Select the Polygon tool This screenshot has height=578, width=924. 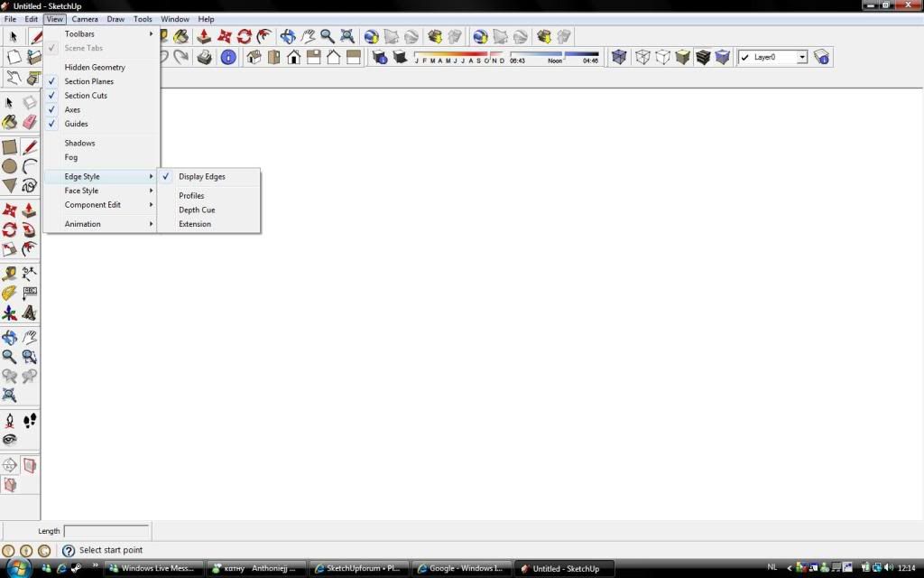point(9,186)
